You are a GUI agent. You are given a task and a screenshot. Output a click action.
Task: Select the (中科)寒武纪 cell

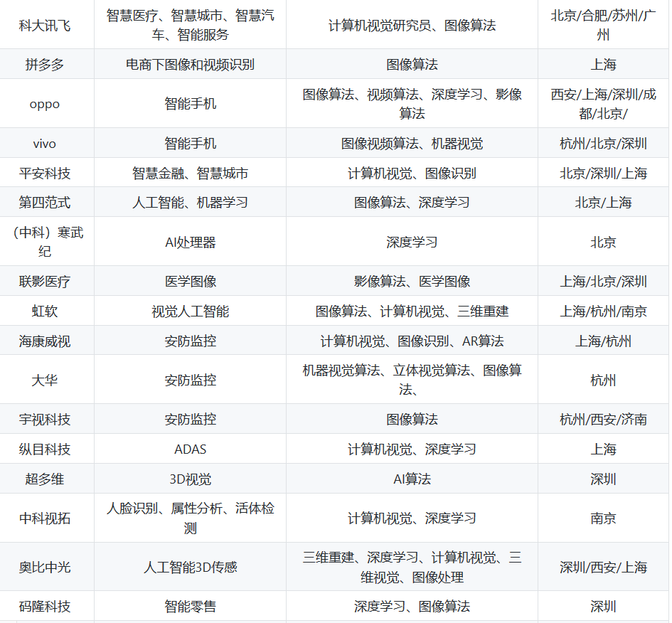(48, 242)
